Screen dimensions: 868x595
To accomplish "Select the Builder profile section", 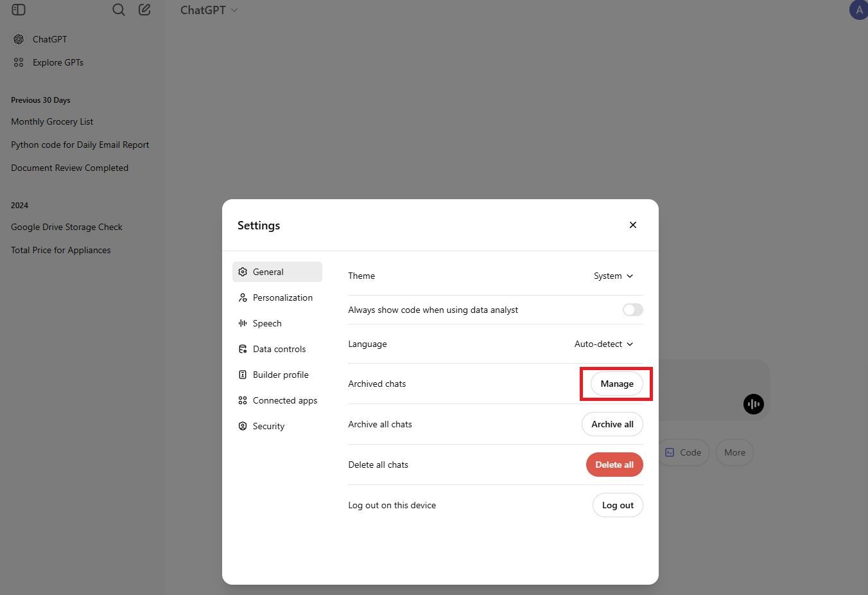I will (x=242, y=375).
